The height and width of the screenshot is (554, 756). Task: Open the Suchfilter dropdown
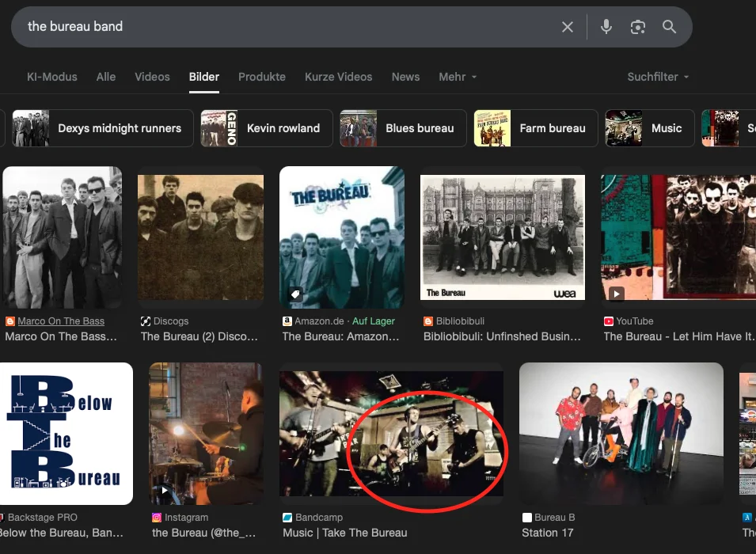[x=658, y=77]
